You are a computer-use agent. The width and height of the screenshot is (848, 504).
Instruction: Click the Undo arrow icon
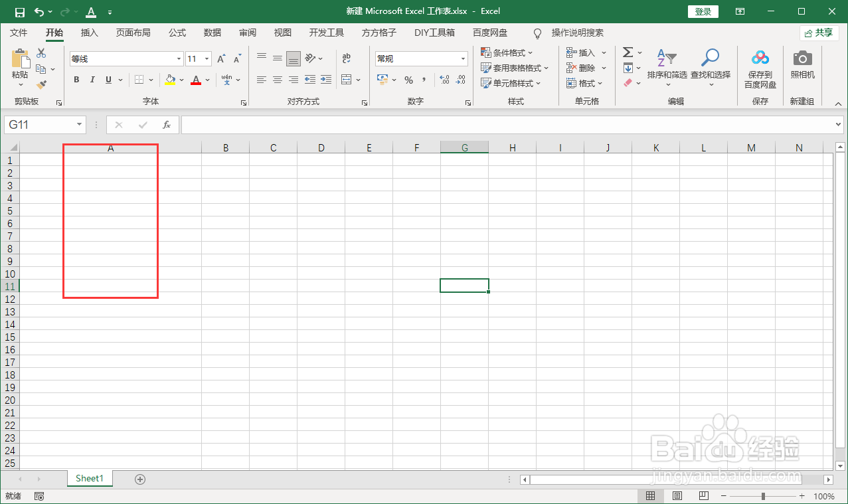39,12
